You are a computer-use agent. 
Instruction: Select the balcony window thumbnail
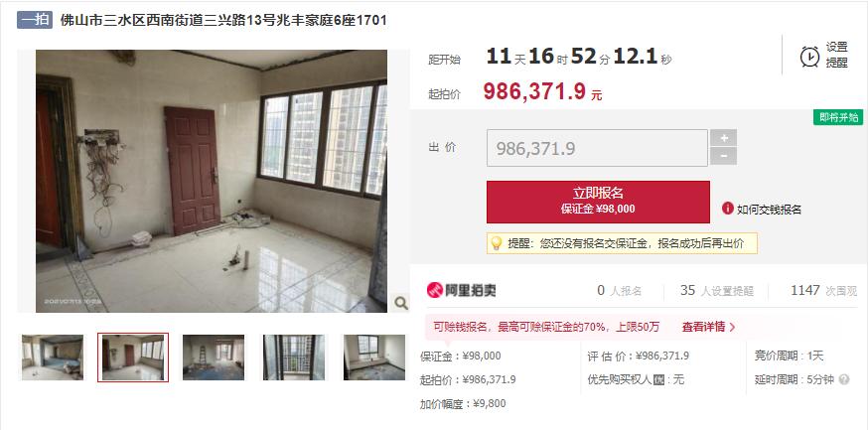(294, 357)
